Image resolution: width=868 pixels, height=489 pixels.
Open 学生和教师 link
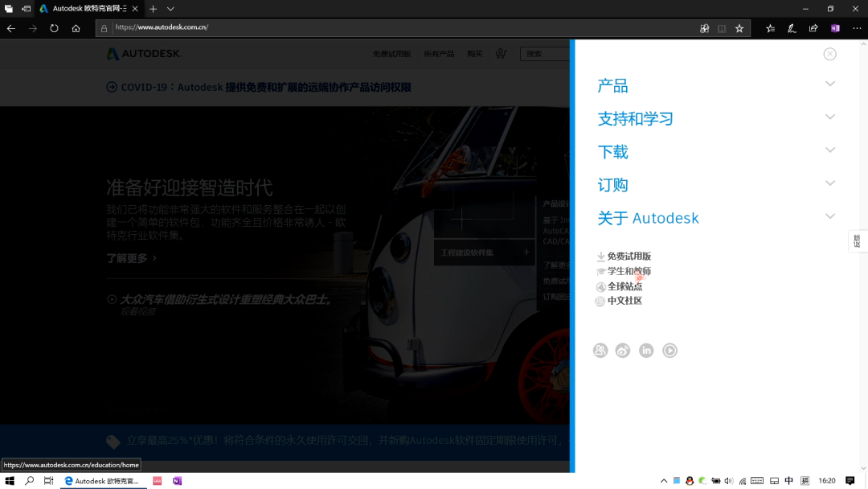point(628,271)
